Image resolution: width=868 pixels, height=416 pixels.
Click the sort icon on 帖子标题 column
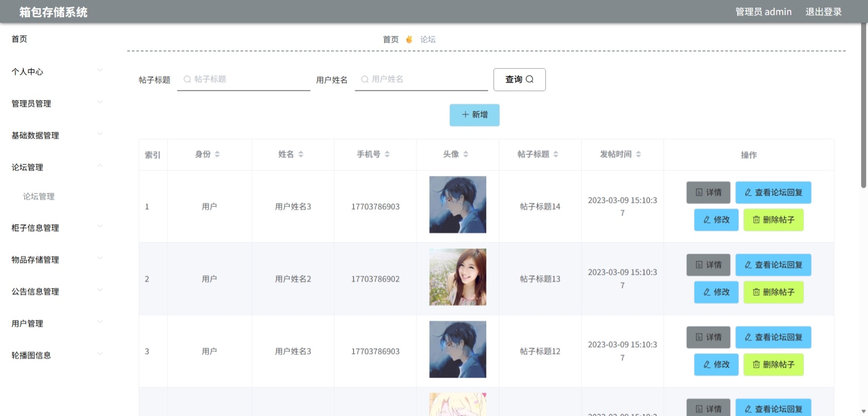point(556,154)
